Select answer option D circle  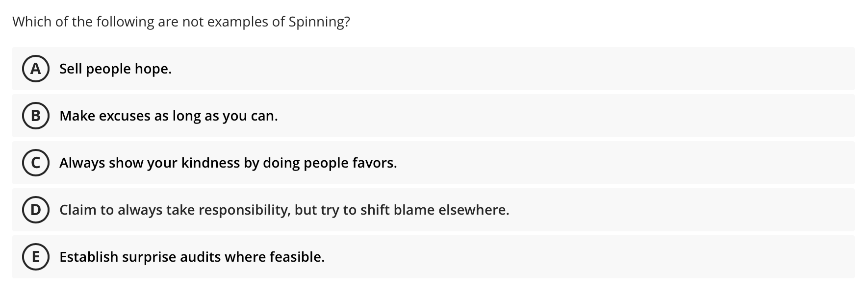coord(35,210)
